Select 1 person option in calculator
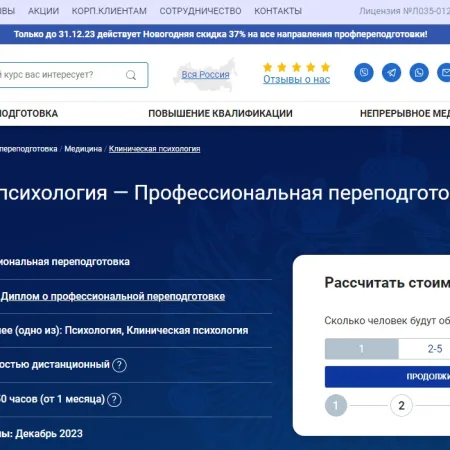450x450 pixels. click(362, 349)
